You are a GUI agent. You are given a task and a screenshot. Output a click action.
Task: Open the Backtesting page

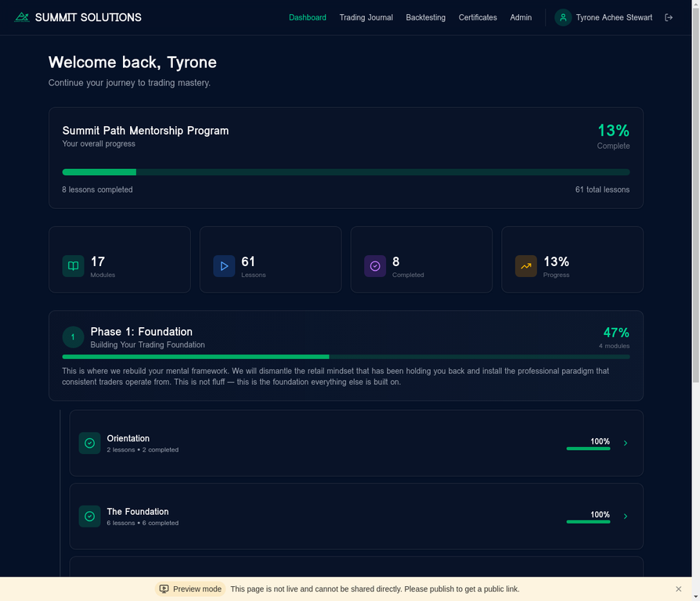click(x=425, y=16)
